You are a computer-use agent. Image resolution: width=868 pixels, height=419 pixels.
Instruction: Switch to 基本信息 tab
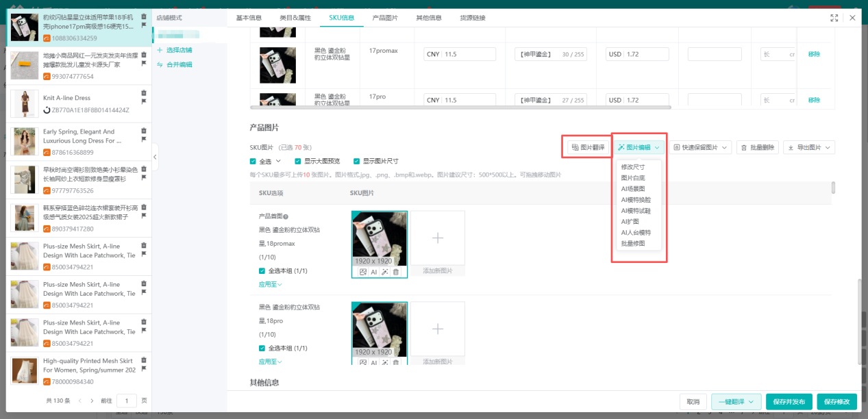249,18
